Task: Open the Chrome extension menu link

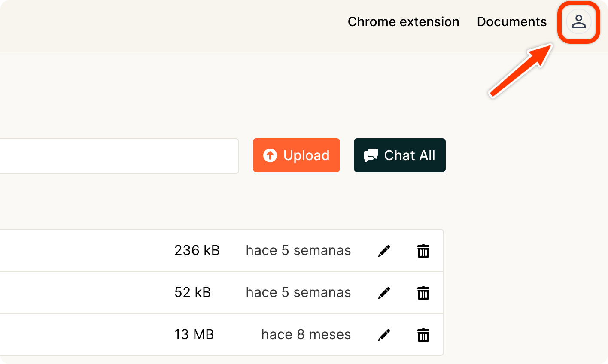Action: [403, 22]
